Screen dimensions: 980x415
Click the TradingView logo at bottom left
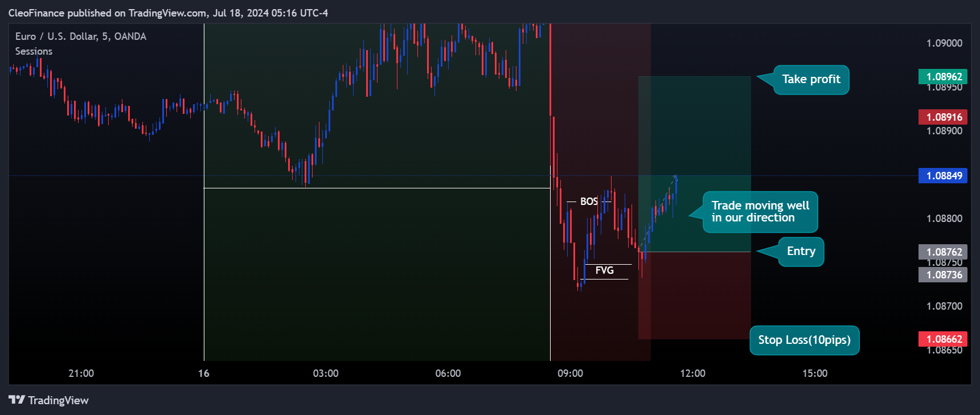[48, 400]
